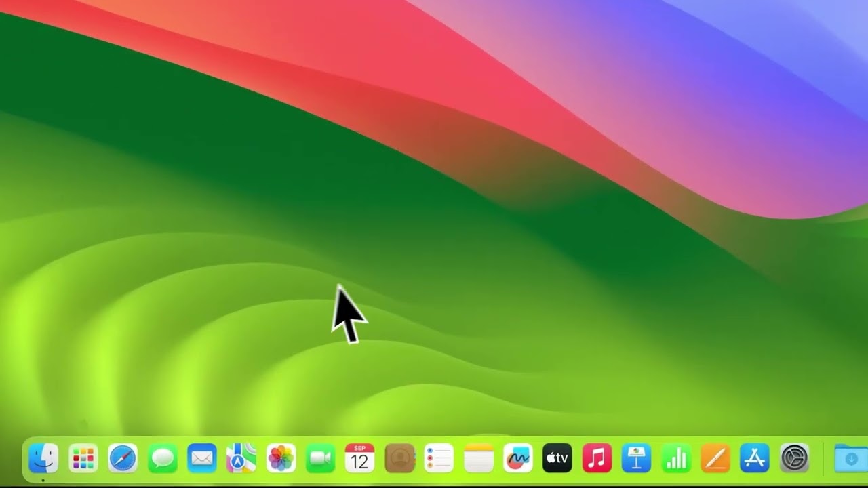Open the Reminders app

click(439, 459)
